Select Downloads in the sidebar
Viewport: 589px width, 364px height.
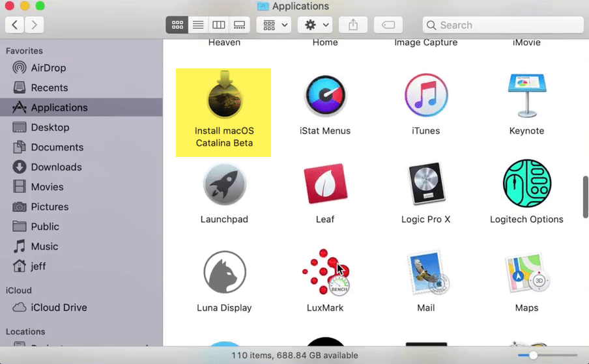[x=81, y=167]
